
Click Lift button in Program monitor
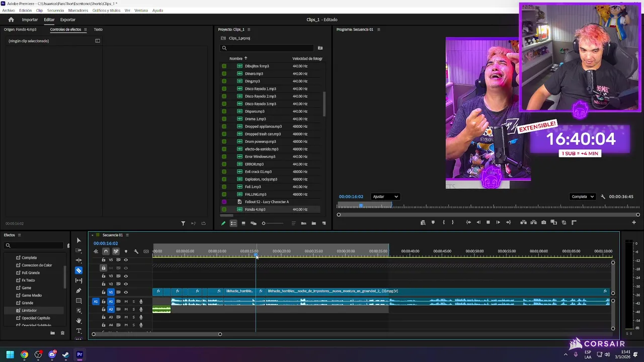523,222
